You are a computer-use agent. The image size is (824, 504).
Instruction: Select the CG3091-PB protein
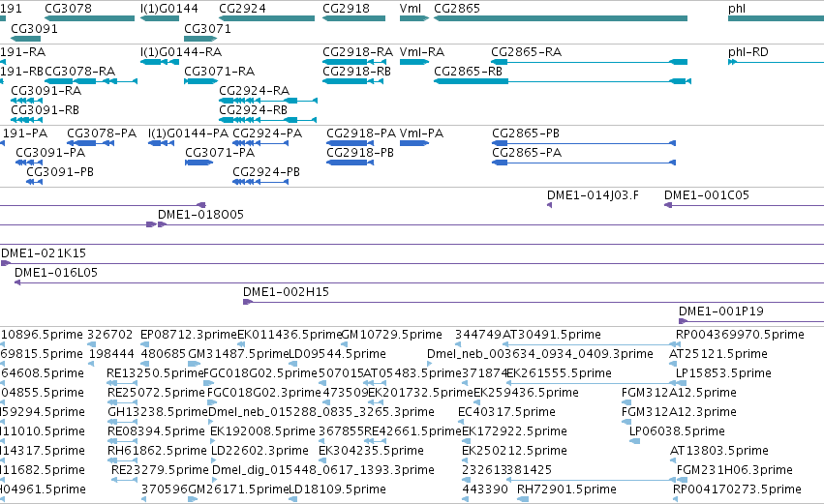34,182
